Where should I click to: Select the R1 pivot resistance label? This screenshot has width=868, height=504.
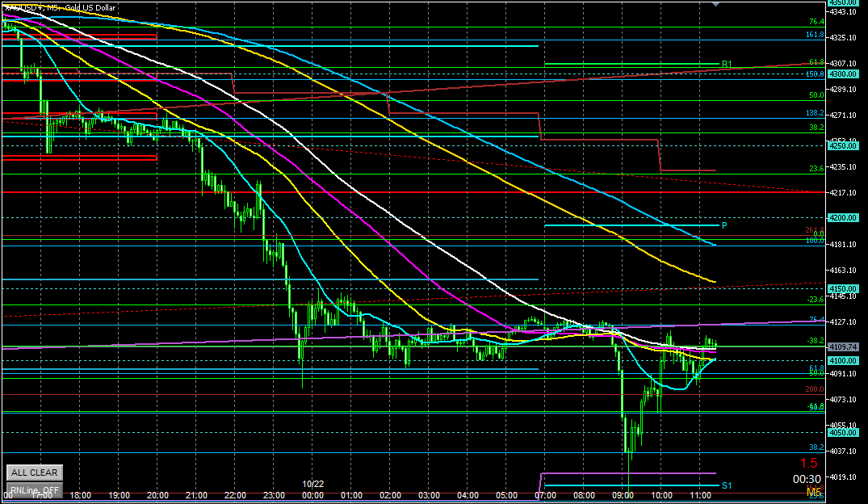pyautogui.click(x=727, y=64)
